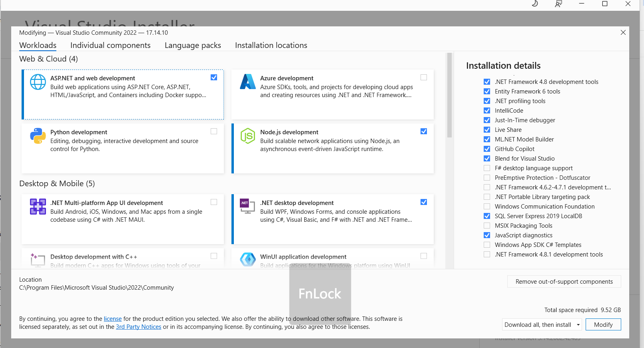Click Remove out-of-support components button
The image size is (644, 348).
pos(564,282)
